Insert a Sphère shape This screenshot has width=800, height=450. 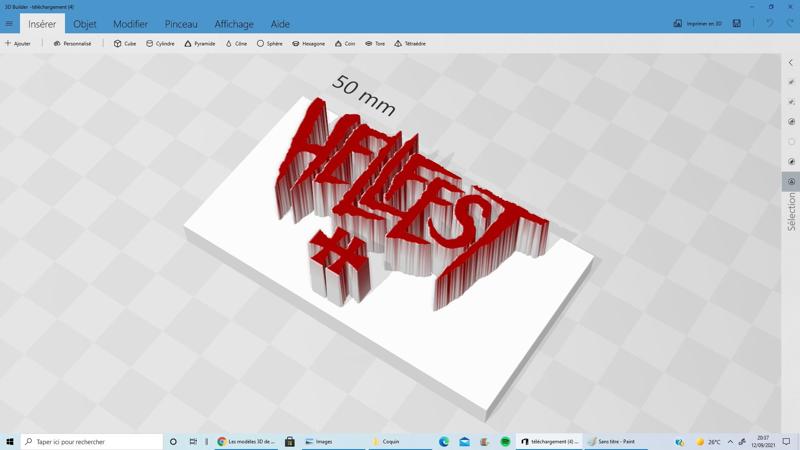tap(269, 44)
